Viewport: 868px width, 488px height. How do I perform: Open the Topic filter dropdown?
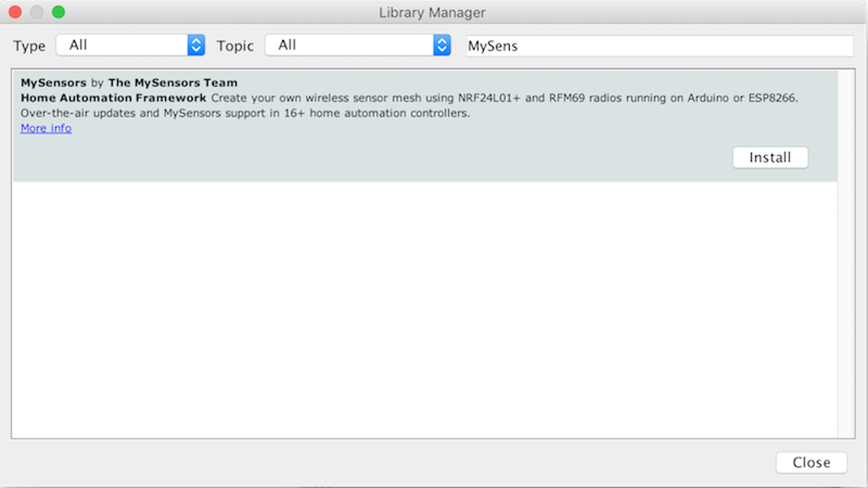pyautogui.click(x=358, y=45)
